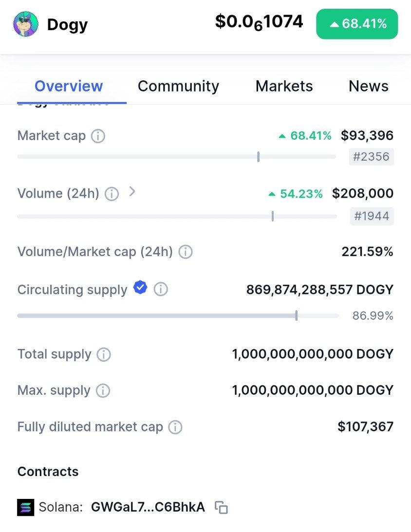Show Circulating supply info icon

(x=161, y=290)
